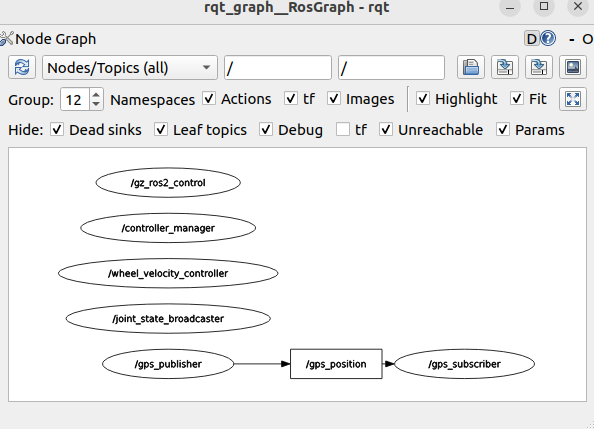Toggle the Highlight checkbox
This screenshot has height=429, width=594.
[x=422, y=99]
